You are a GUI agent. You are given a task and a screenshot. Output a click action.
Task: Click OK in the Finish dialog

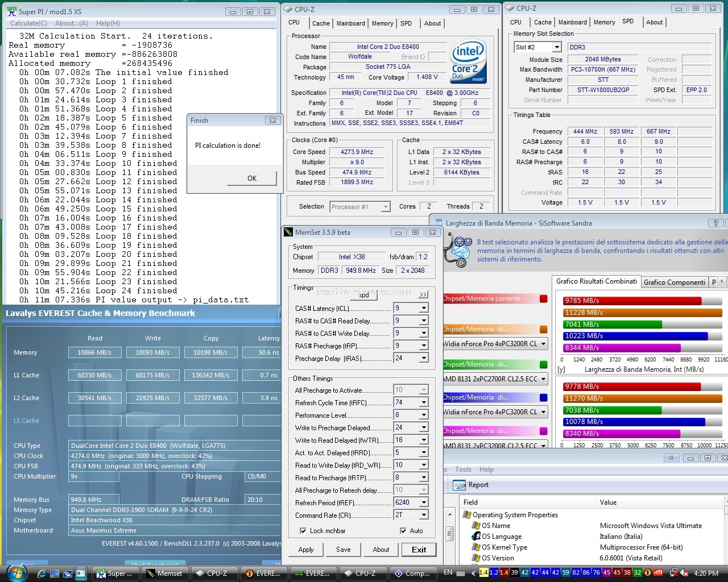tap(252, 178)
